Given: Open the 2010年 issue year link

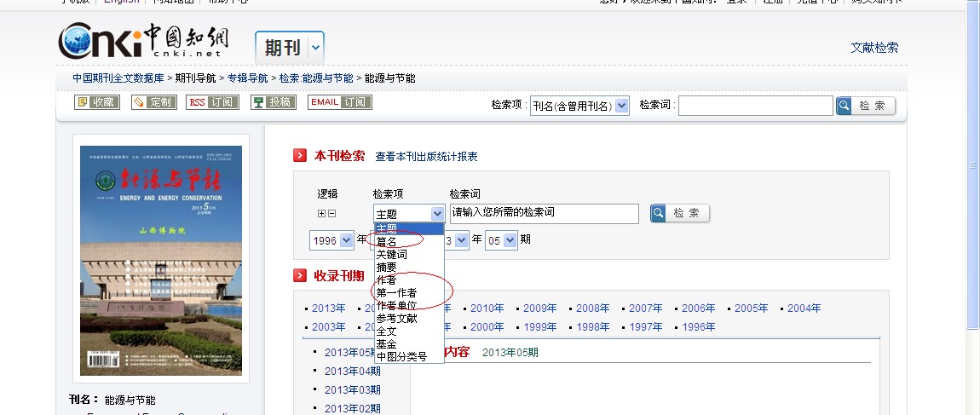Looking at the screenshot, I should click(487, 308).
